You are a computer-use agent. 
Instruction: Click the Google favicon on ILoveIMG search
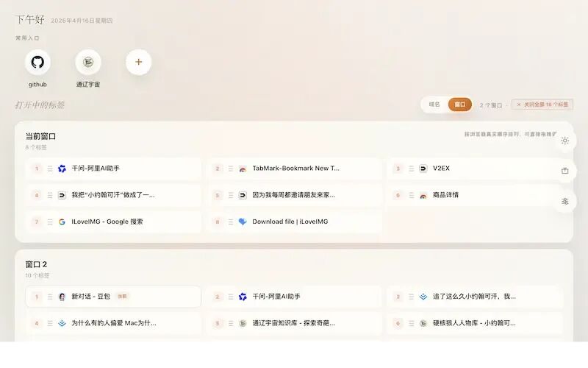click(x=62, y=222)
